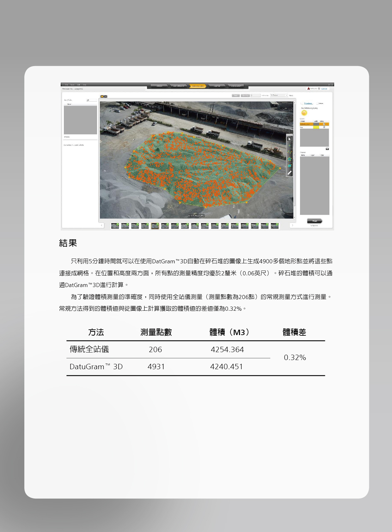The width and height of the screenshot is (392, 532).
Task: Click the 結果 heading
Action: coord(68,243)
